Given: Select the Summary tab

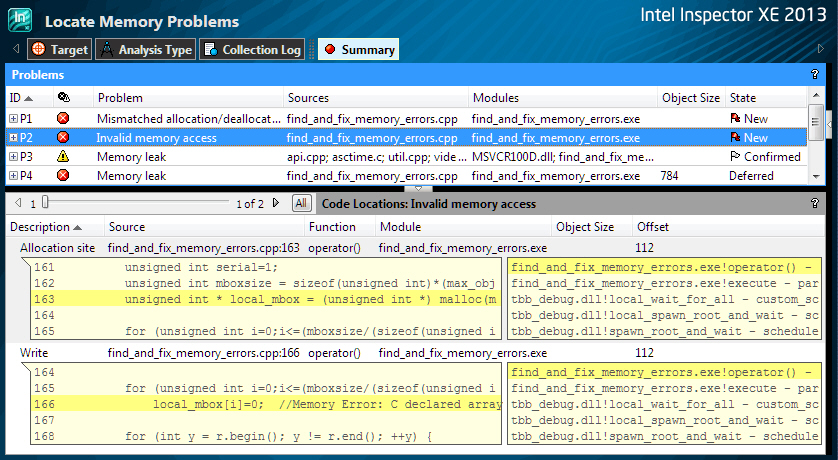Looking at the screenshot, I should point(358,49).
